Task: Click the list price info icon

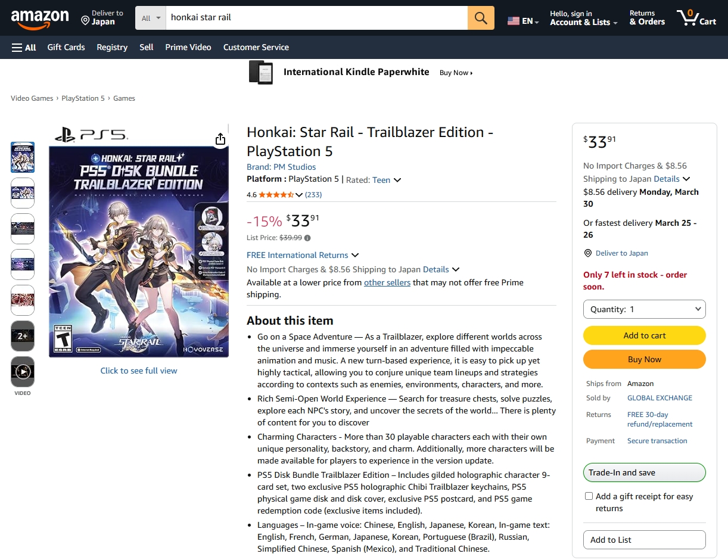Action: coord(307,238)
